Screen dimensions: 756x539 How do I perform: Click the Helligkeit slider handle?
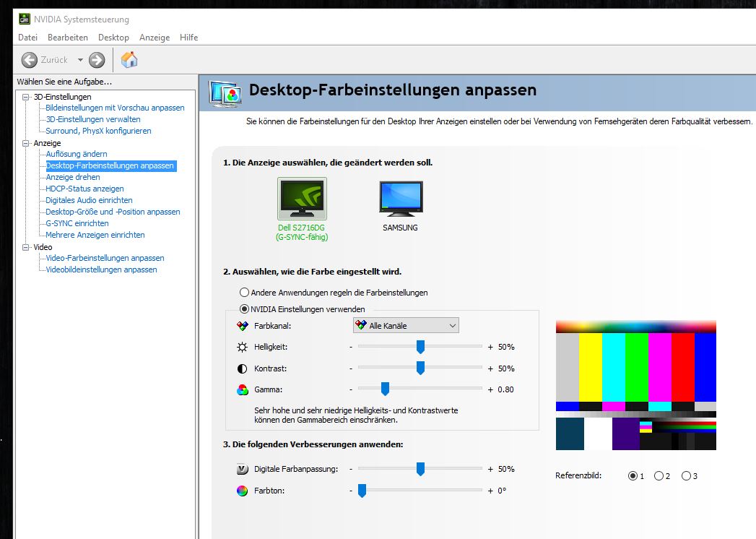[420, 347]
